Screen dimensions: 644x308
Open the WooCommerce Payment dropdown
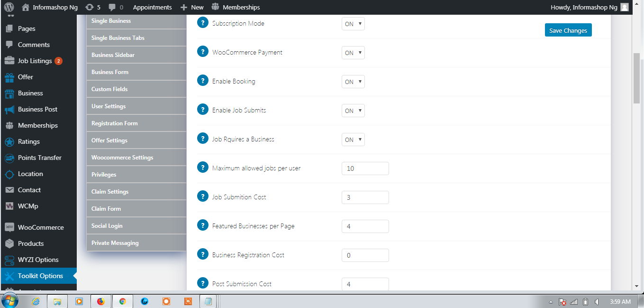tap(353, 52)
